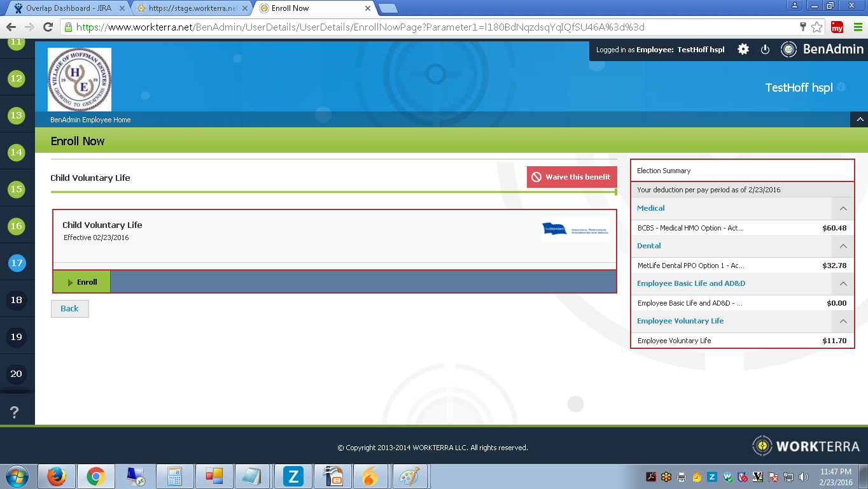The image size is (868, 489).
Task: Collapse the Medical summary section
Action: [843, 208]
